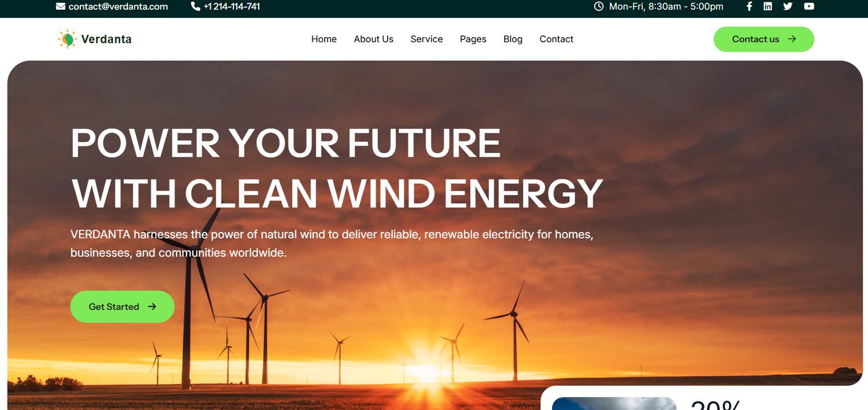
Task: Open the LinkedIn social icon
Action: [767, 6]
